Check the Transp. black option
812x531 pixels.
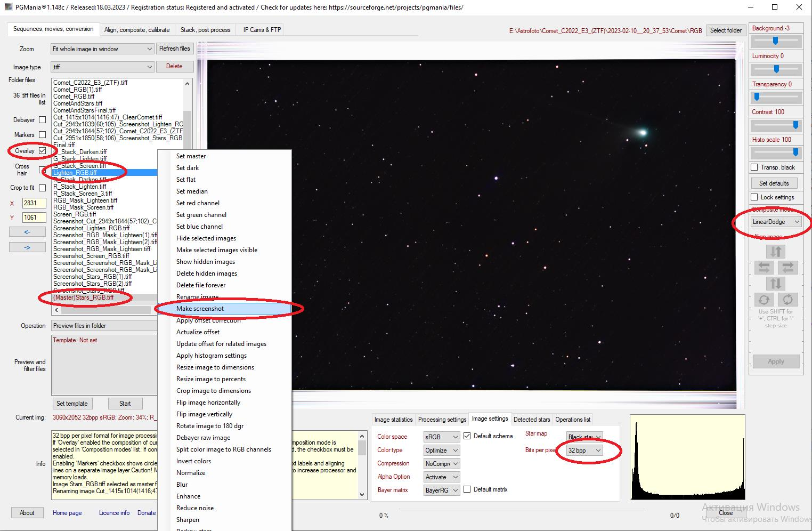click(754, 167)
